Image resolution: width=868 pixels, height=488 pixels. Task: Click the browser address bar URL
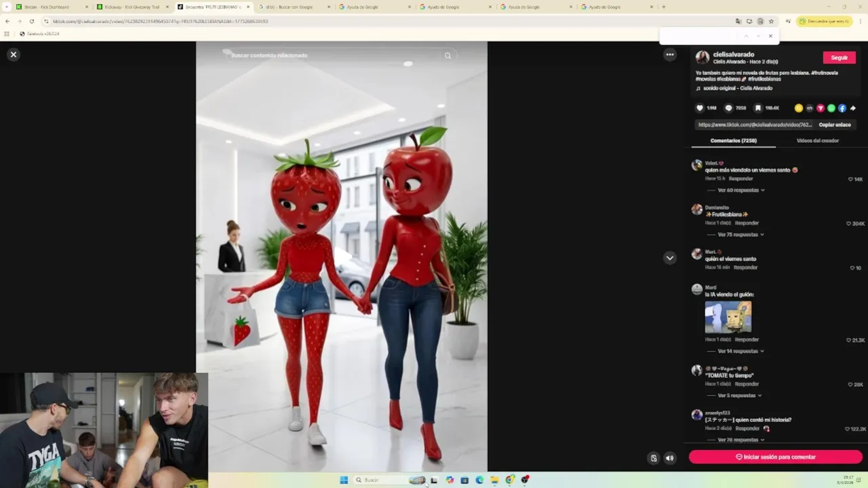pyautogui.click(x=160, y=21)
